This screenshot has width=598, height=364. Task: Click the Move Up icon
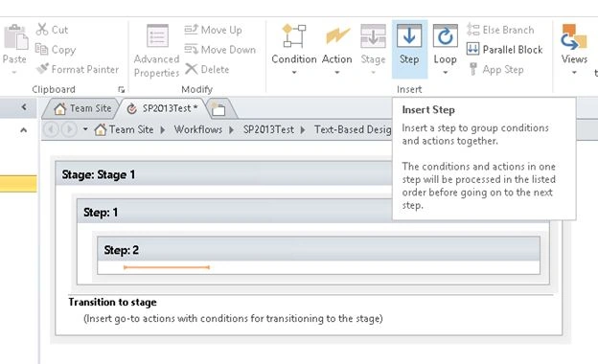pyautogui.click(x=191, y=30)
